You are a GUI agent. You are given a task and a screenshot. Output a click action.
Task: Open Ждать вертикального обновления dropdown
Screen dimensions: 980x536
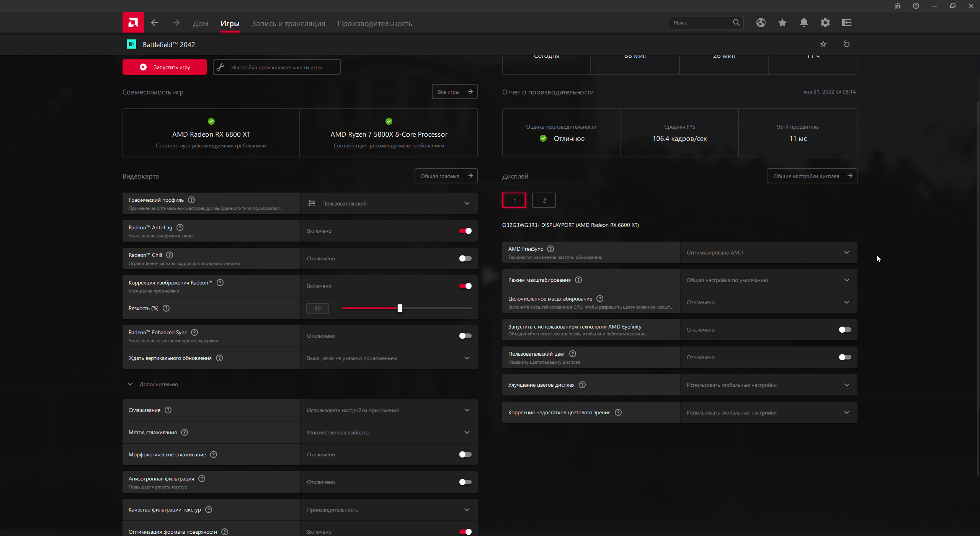click(x=389, y=358)
